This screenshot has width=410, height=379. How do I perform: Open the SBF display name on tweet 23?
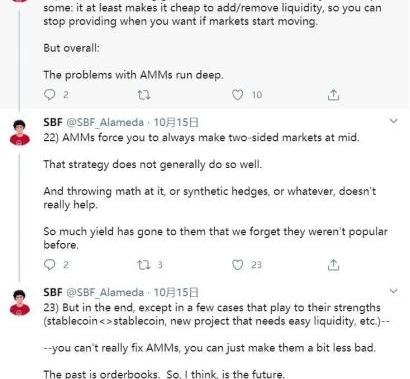click(x=53, y=292)
